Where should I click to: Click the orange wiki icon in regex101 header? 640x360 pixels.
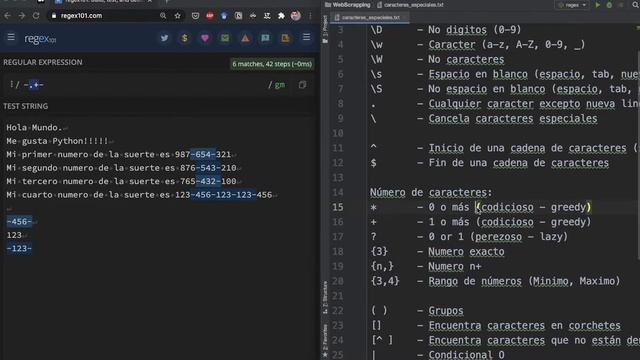[x=285, y=38]
